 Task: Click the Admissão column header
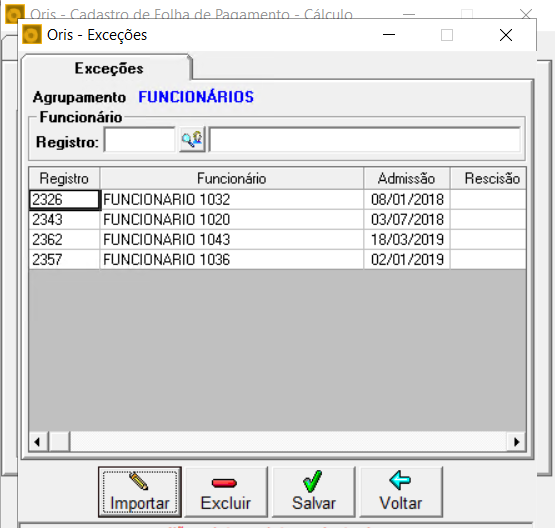[407, 178]
